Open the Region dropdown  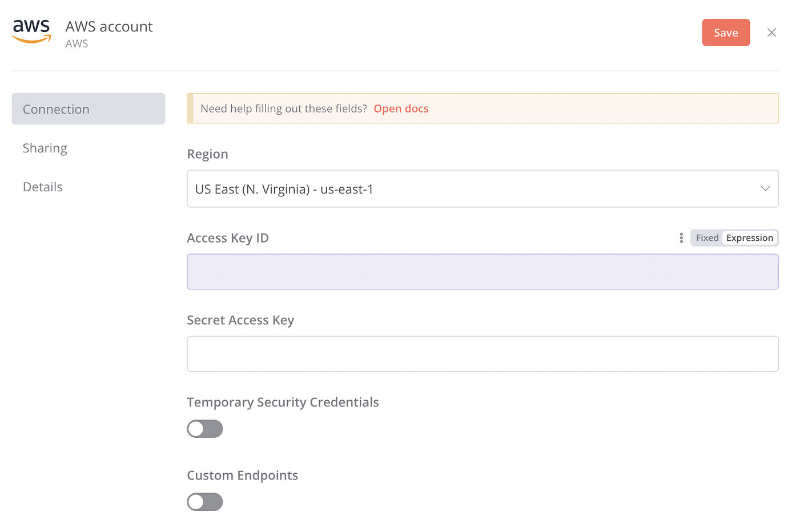[483, 188]
